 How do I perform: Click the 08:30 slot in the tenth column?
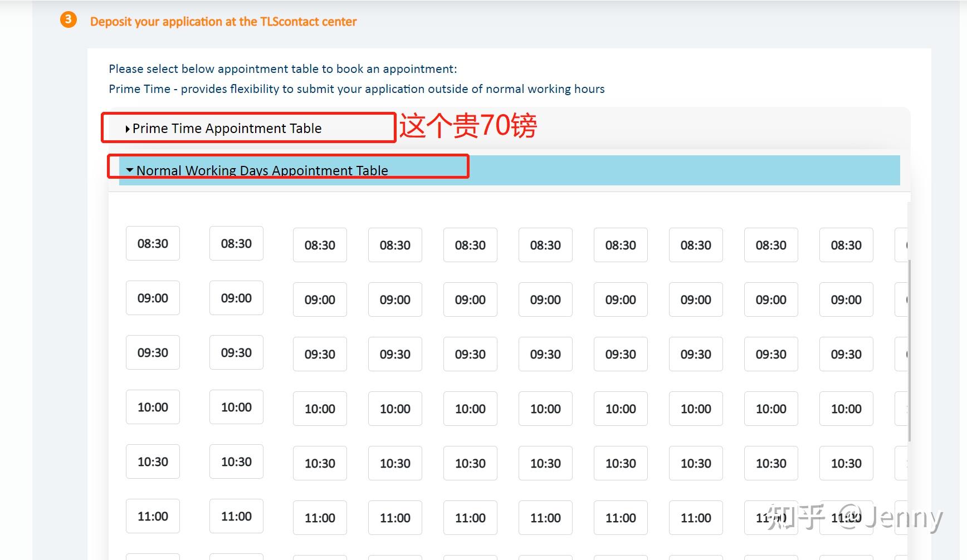click(846, 245)
